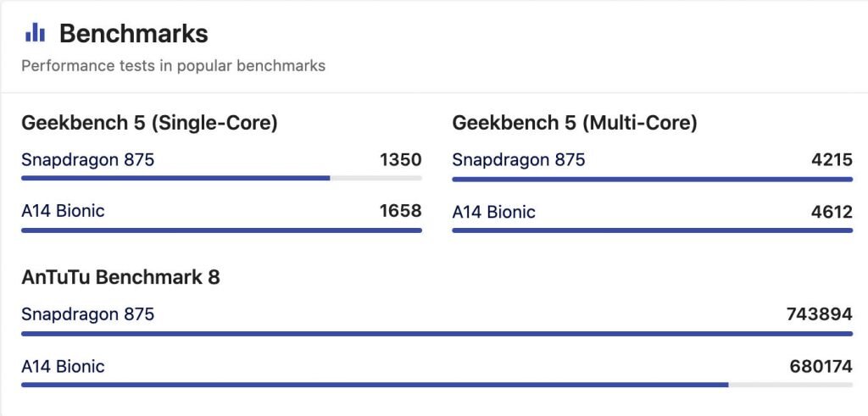Click the AnTuTu Benchmark 8 heading
Screen dimensions: 868x416
[x=120, y=277]
